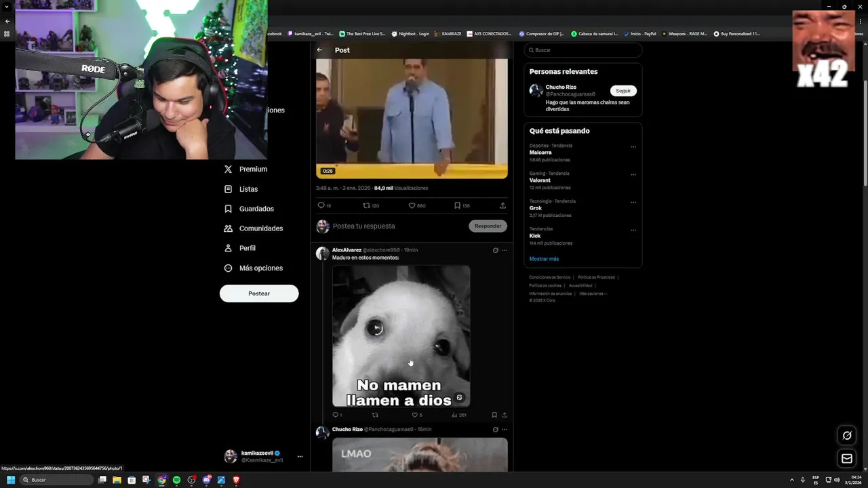Open more options for Kick trend
868x488 pixels.
(633, 230)
